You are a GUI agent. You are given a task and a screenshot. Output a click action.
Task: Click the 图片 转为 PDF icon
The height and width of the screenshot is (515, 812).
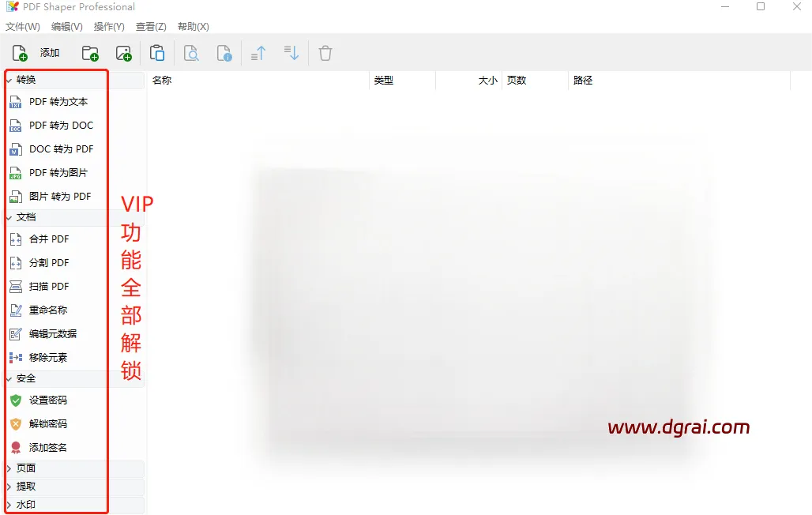point(16,197)
